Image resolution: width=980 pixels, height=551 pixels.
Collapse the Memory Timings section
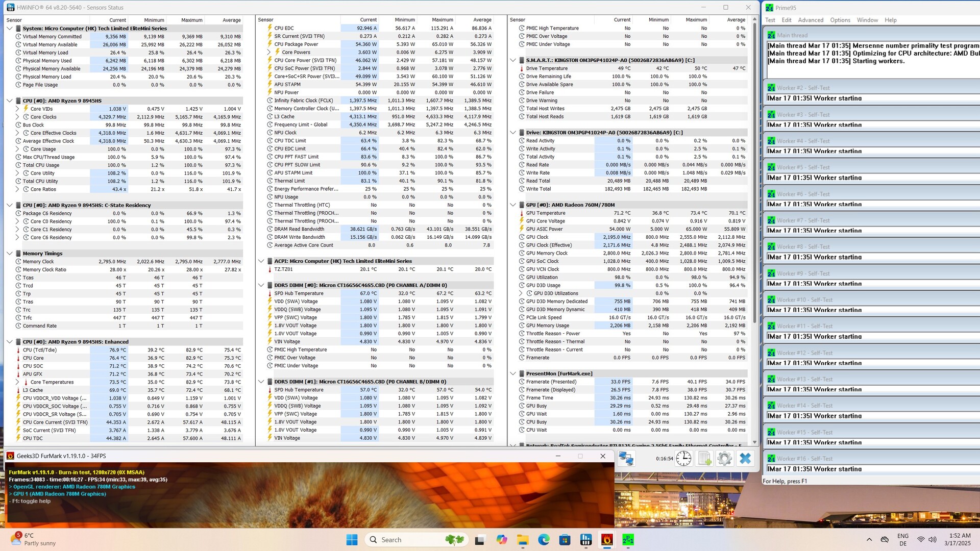pos(10,254)
